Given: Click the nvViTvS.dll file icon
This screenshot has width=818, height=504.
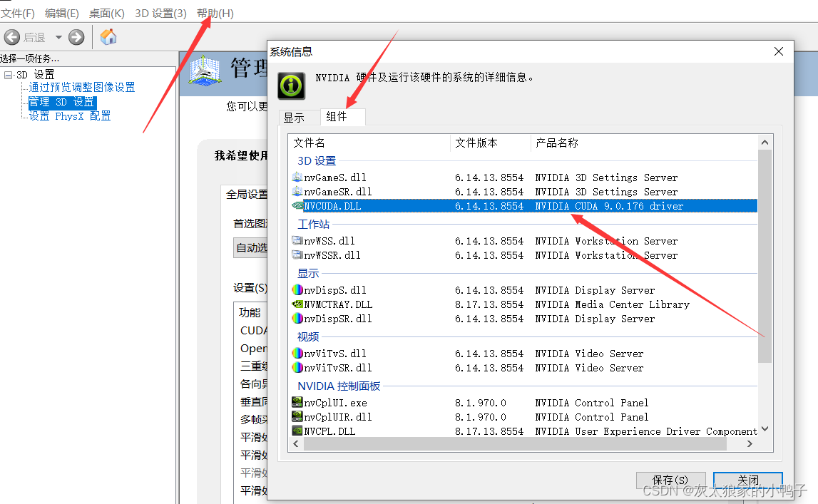Looking at the screenshot, I should [297, 354].
